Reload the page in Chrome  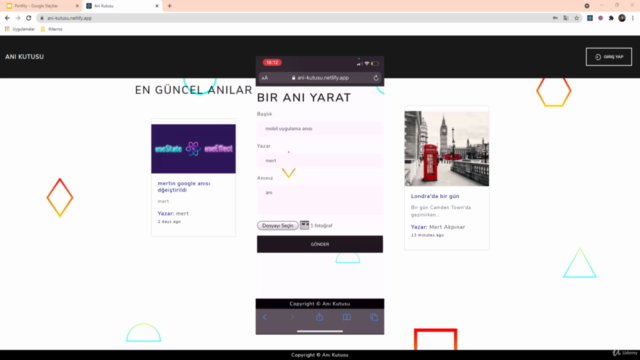[29, 18]
